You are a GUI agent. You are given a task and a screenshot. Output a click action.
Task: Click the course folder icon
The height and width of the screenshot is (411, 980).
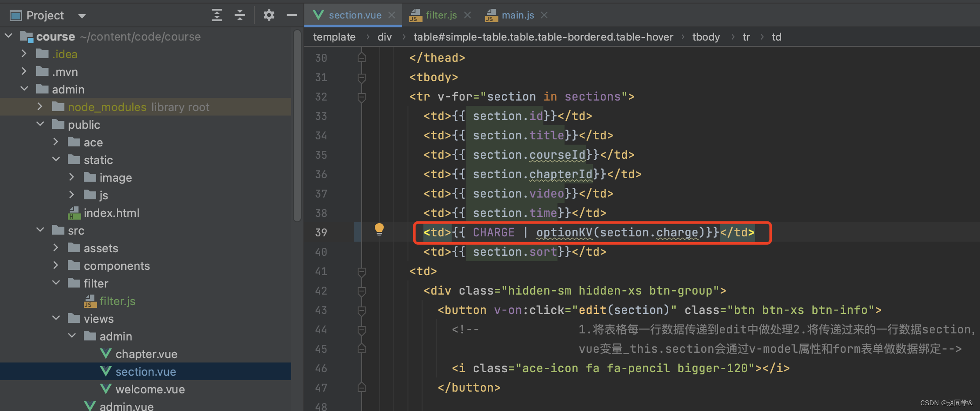pos(27,37)
